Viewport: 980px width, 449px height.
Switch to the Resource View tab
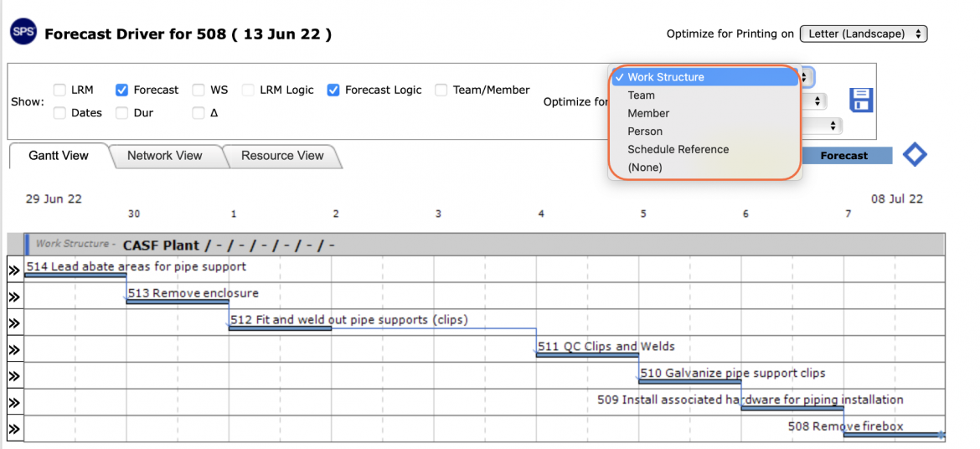tap(282, 156)
